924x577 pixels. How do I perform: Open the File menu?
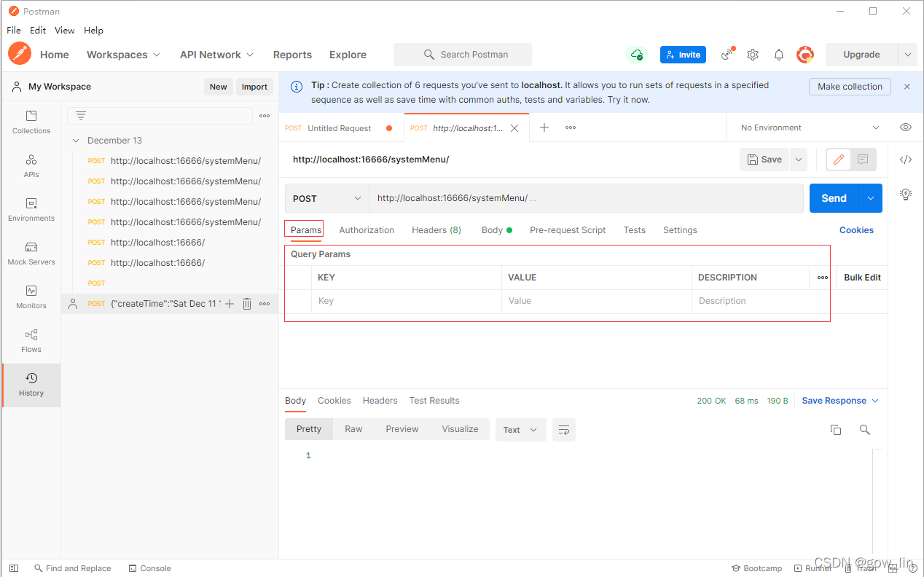coord(14,31)
